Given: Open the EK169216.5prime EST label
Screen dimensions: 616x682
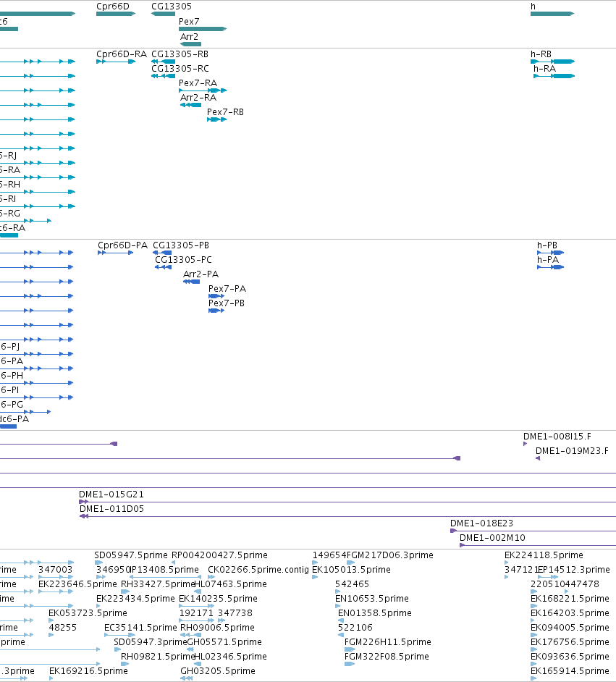Looking at the screenshot, I should [x=89, y=670].
